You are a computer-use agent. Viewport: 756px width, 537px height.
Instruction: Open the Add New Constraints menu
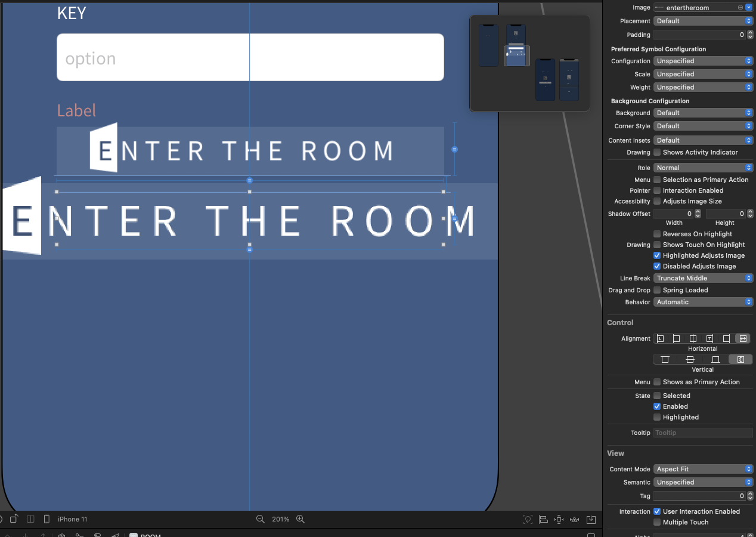[559, 519]
